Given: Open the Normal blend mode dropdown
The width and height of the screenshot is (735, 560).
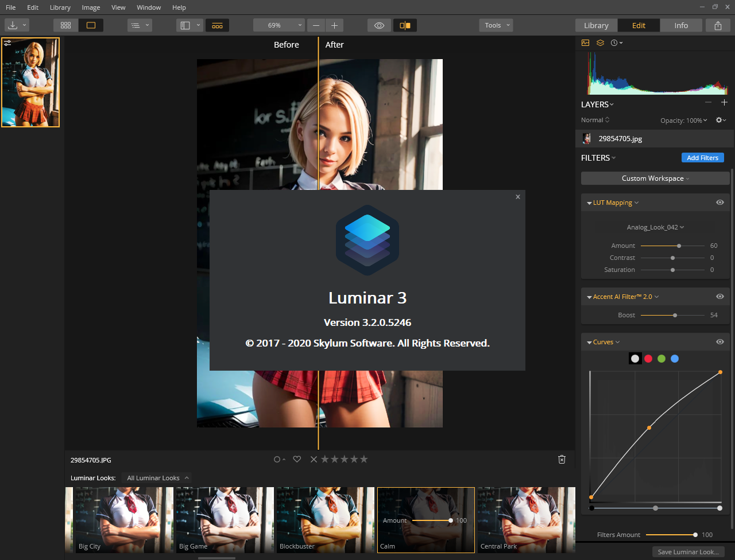Looking at the screenshot, I should tap(595, 120).
